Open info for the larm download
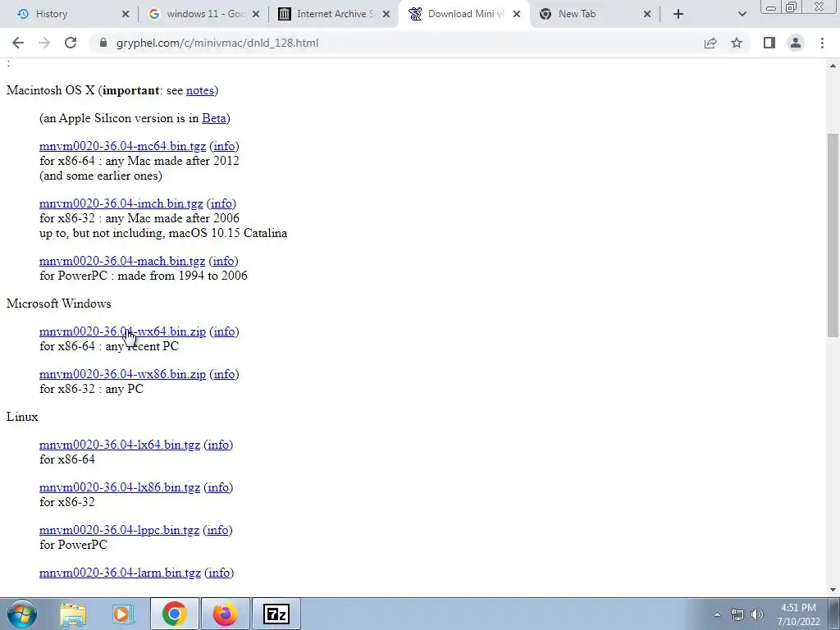Screen dimensions: 840x630 [x=219, y=573]
